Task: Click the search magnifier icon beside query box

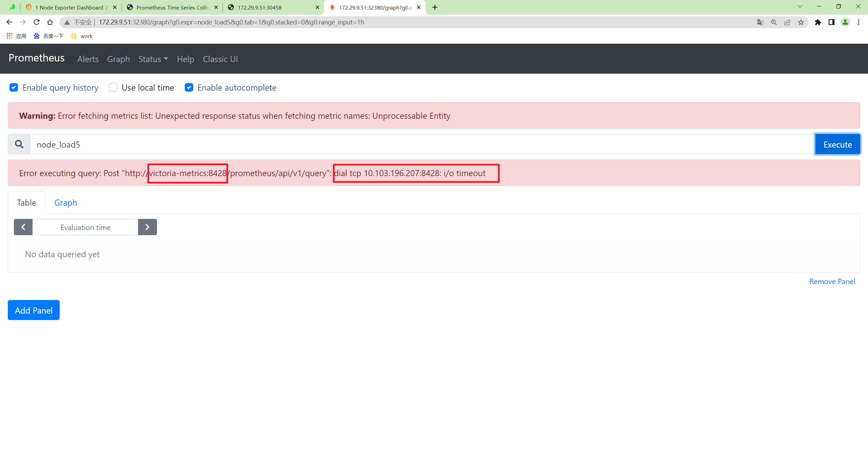Action: pyautogui.click(x=19, y=144)
